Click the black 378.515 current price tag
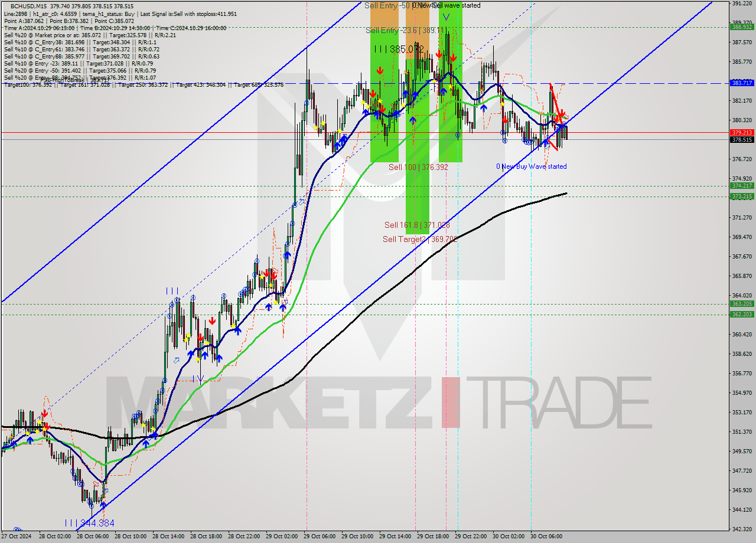Image resolution: width=756 pixels, height=543 pixels. coord(742,140)
